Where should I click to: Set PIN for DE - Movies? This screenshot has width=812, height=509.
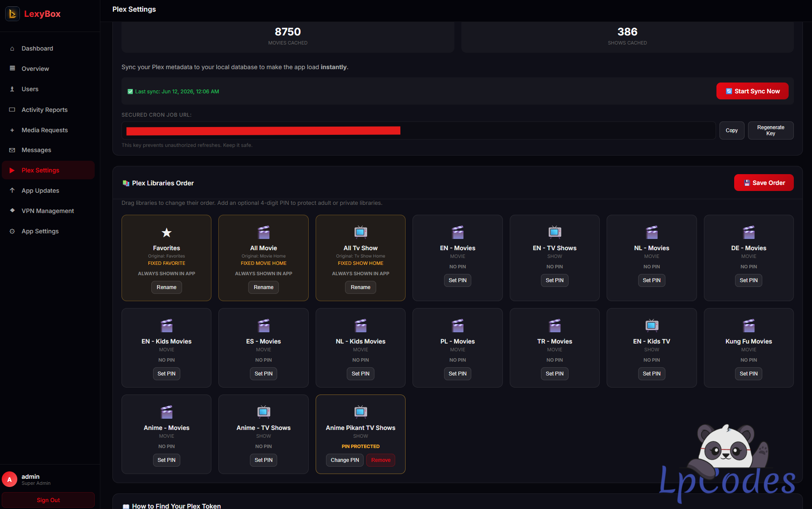749,280
